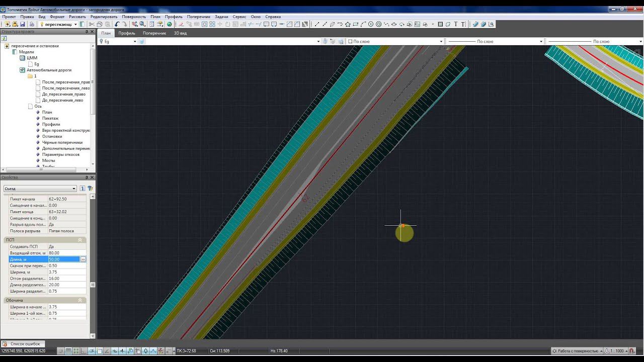Collapse the ПСП properties section
Screen dimensions: 644x362
pos(80,240)
